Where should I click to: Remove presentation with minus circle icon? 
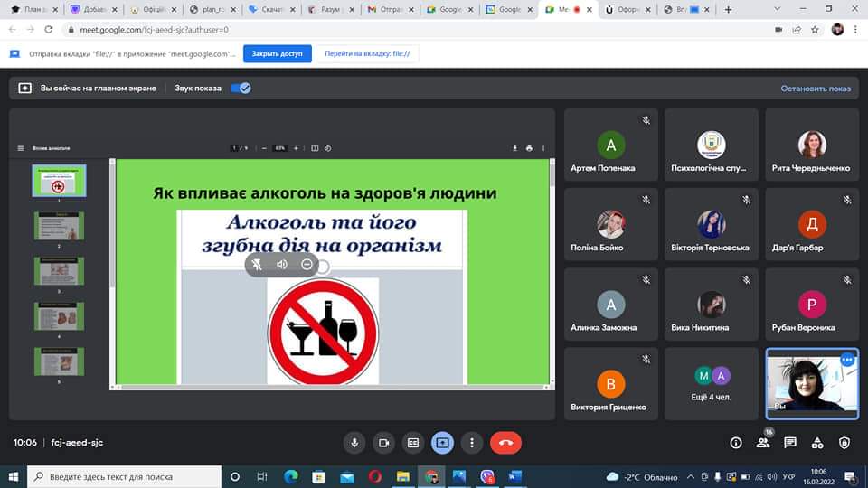click(x=307, y=265)
